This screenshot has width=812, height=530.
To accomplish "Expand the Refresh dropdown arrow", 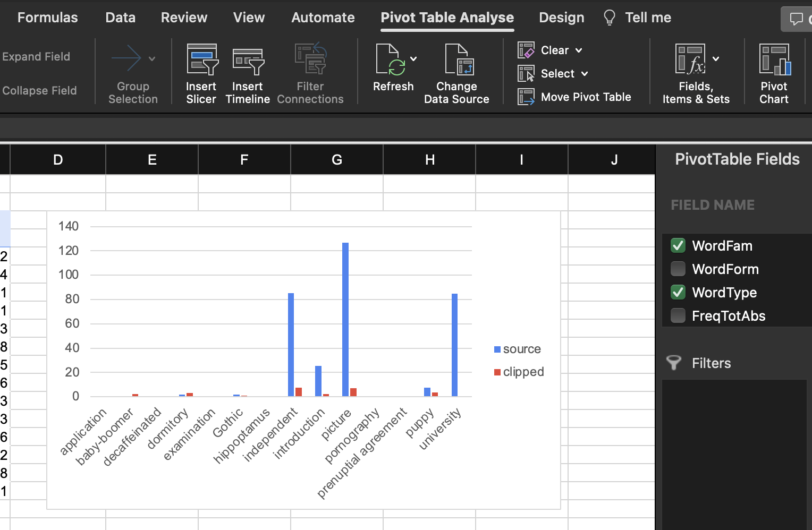I will pos(413,59).
